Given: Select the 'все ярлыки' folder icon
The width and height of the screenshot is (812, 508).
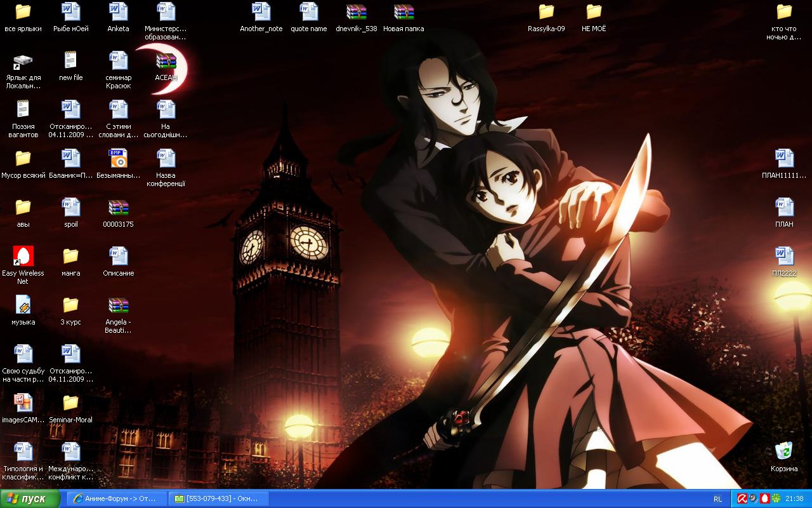Looking at the screenshot, I should pyautogui.click(x=23, y=12).
